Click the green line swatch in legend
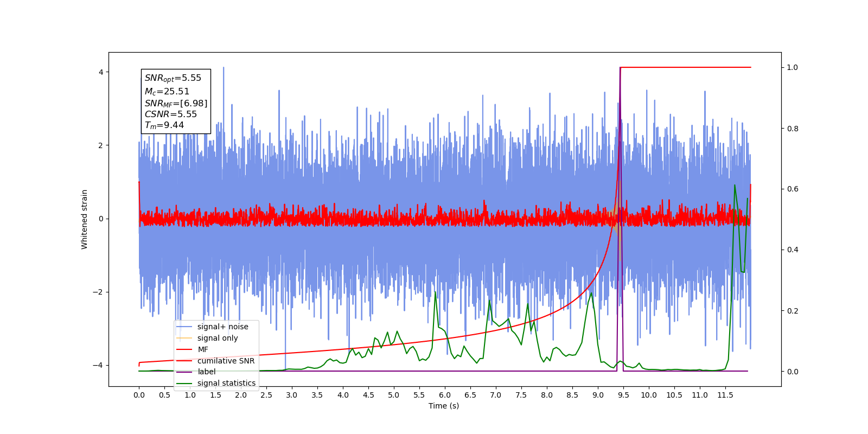 [184, 383]
